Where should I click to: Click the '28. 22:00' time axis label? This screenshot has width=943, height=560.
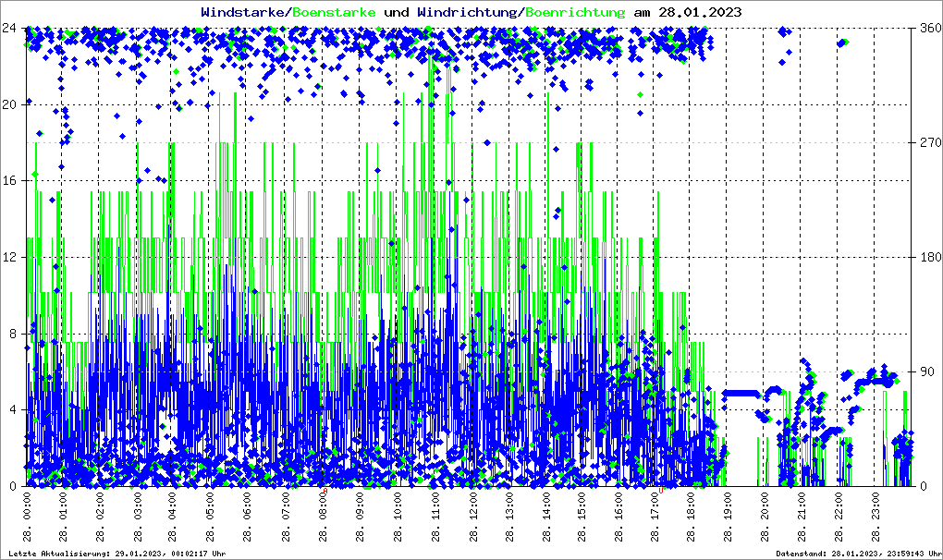(x=839, y=517)
